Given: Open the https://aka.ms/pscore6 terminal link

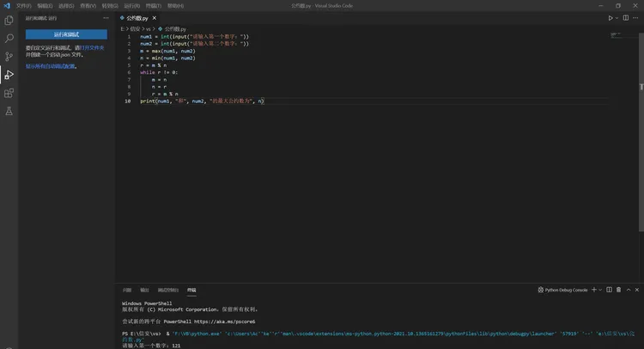Looking at the screenshot, I should click(224, 321).
